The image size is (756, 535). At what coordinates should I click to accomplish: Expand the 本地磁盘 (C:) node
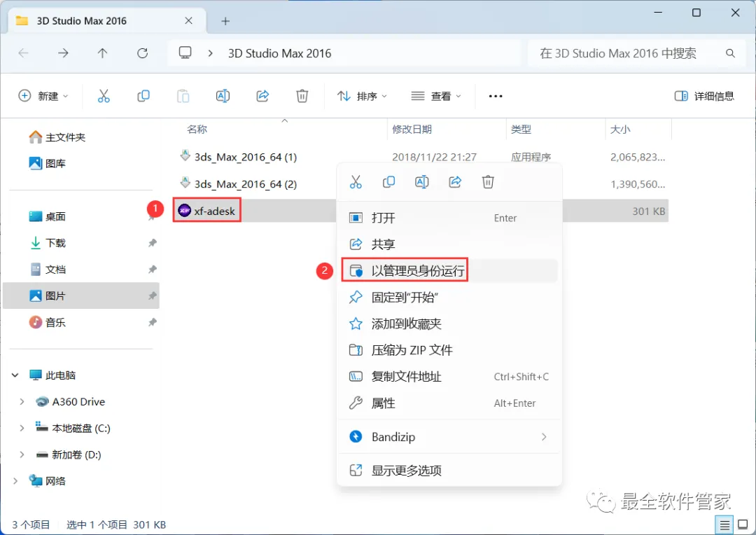pos(22,428)
